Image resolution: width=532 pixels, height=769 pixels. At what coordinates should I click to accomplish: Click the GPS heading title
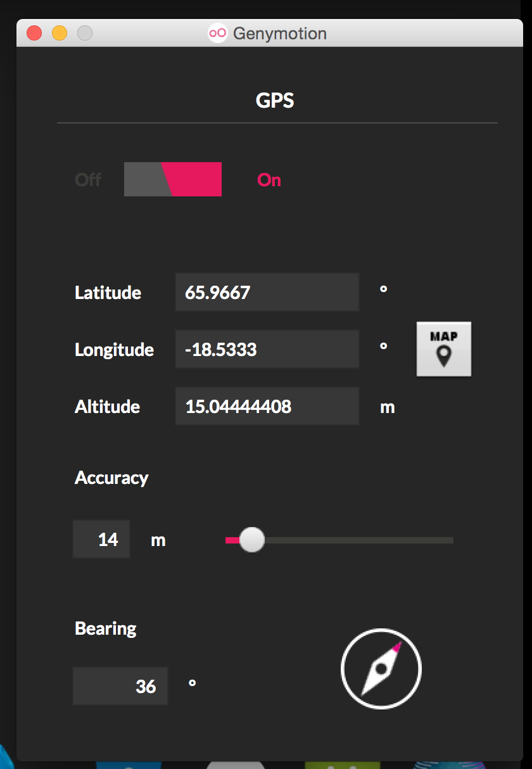(x=275, y=100)
